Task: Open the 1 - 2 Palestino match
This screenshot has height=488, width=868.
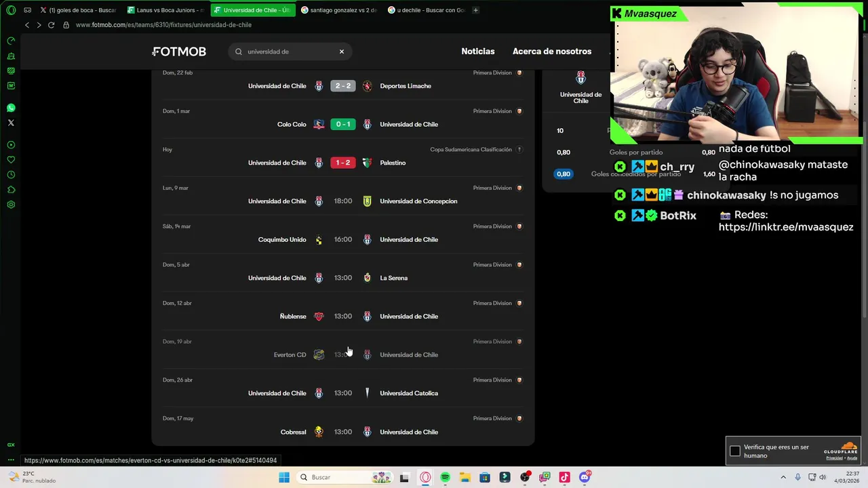Action: click(343, 163)
